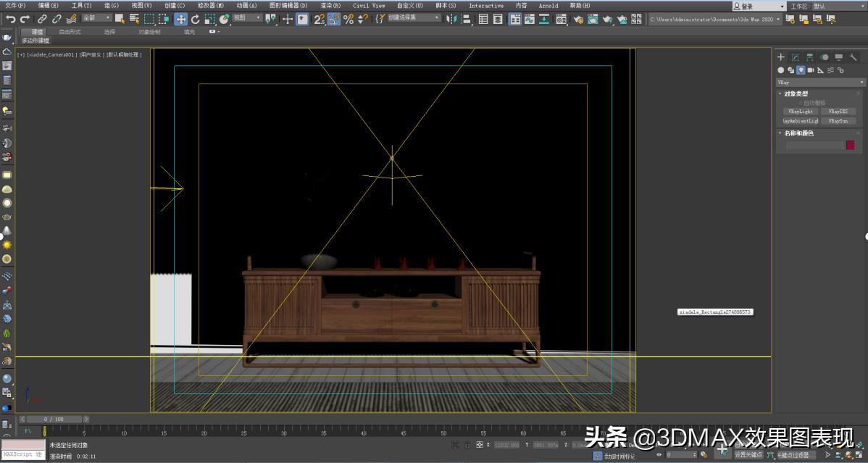This screenshot has height=463, width=868.
Task: Click the Select by Name toolbar icon
Action: 135,19
